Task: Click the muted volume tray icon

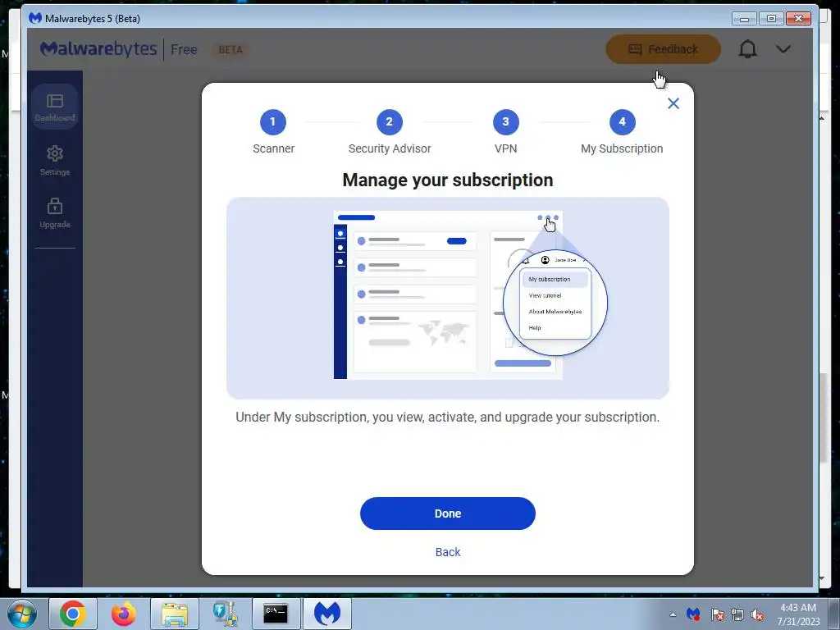Action: 757,614
